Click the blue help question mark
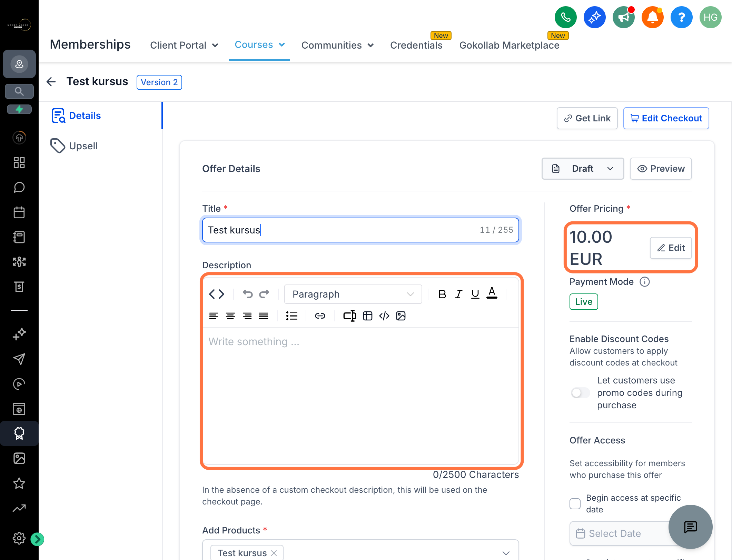Image resolution: width=732 pixels, height=560 pixels. point(681,17)
